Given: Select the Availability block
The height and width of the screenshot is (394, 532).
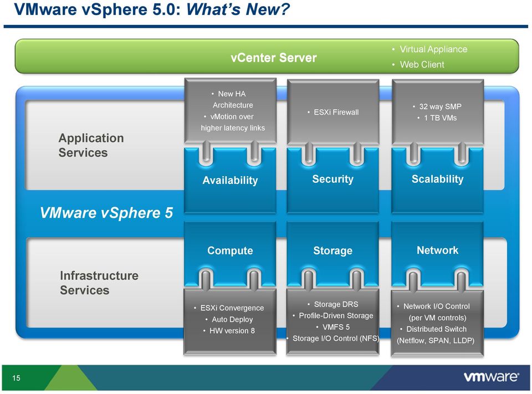Looking at the screenshot, I should 230,180.
